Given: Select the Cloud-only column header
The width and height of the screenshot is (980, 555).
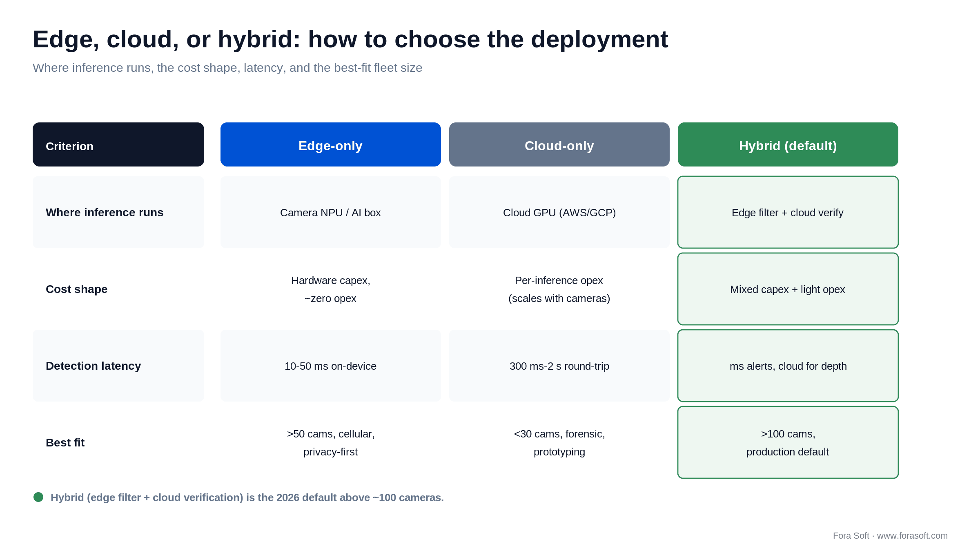Looking at the screenshot, I should 559,144.
